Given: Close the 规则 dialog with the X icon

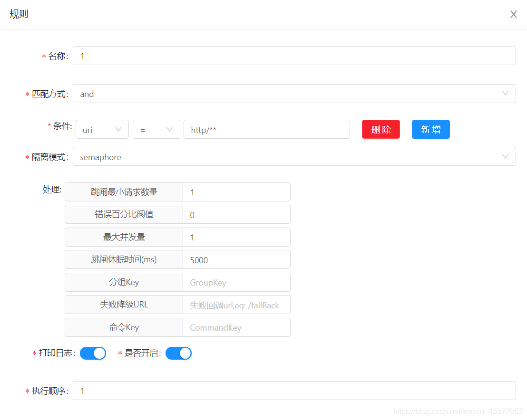Looking at the screenshot, I should pyautogui.click(x=513, y=14).
